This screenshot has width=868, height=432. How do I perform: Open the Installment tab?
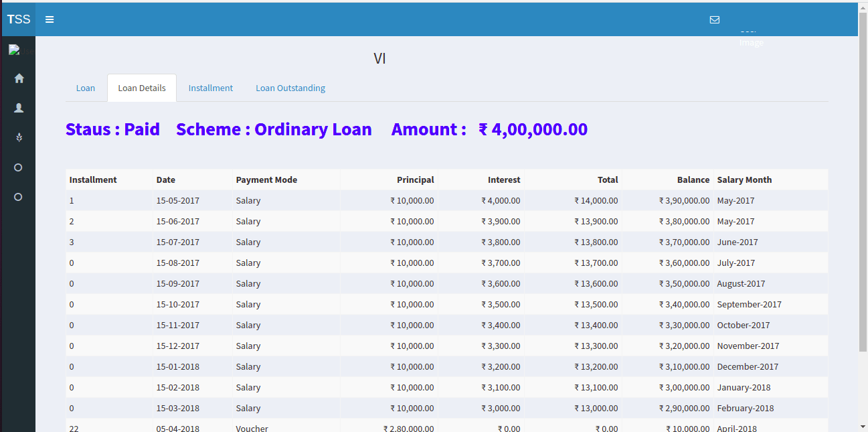210,88
